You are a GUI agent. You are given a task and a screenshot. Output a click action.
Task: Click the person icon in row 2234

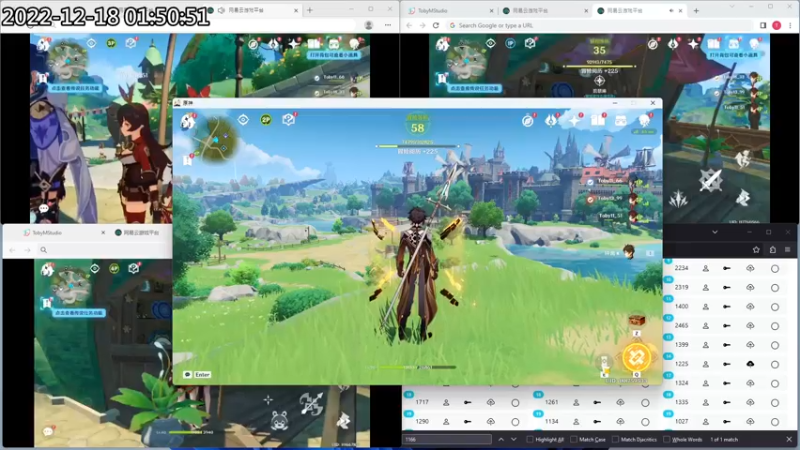[706, 268]
